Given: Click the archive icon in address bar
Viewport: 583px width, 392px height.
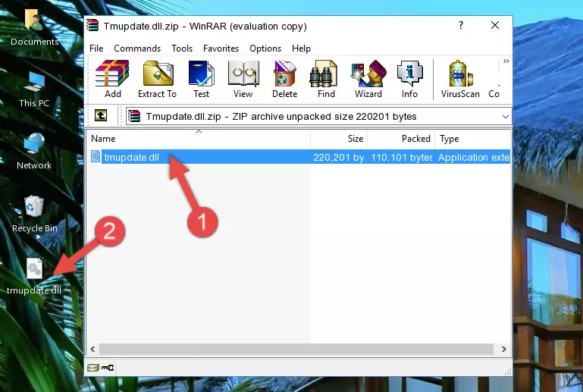Looking at the screenshot, I should coord(134,117).
